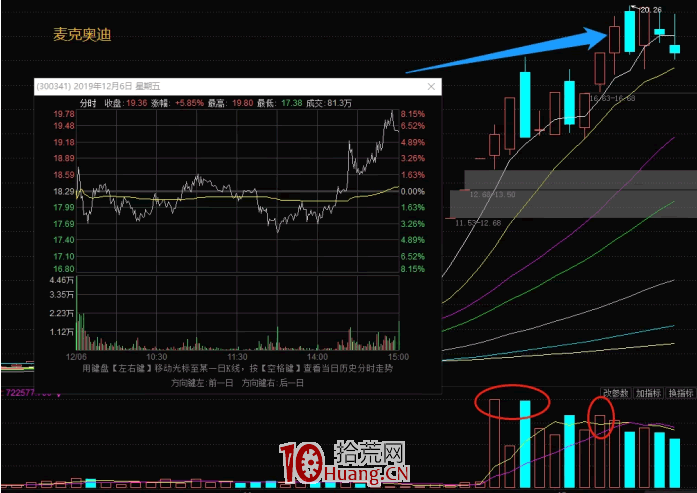The height and width of the screenshot is (493, 697).
Task: Click the popup title 2019年12月6日 星期五
Action: coord(117,86)
